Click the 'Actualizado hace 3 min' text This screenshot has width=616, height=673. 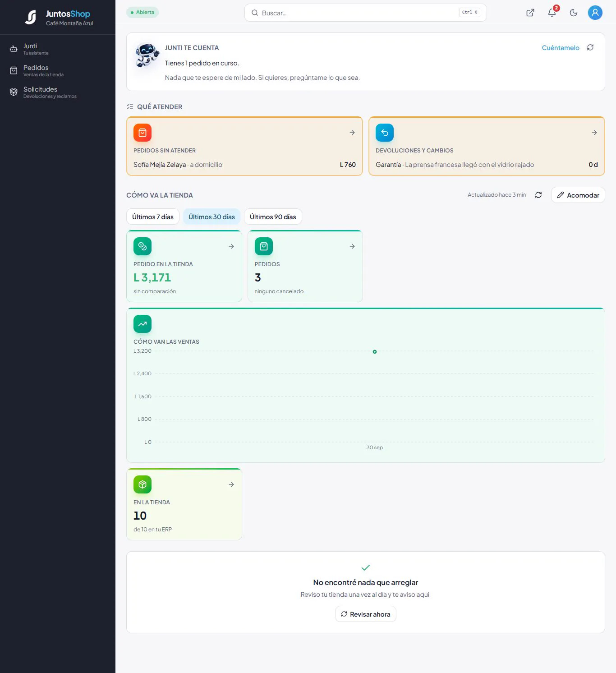496,195
